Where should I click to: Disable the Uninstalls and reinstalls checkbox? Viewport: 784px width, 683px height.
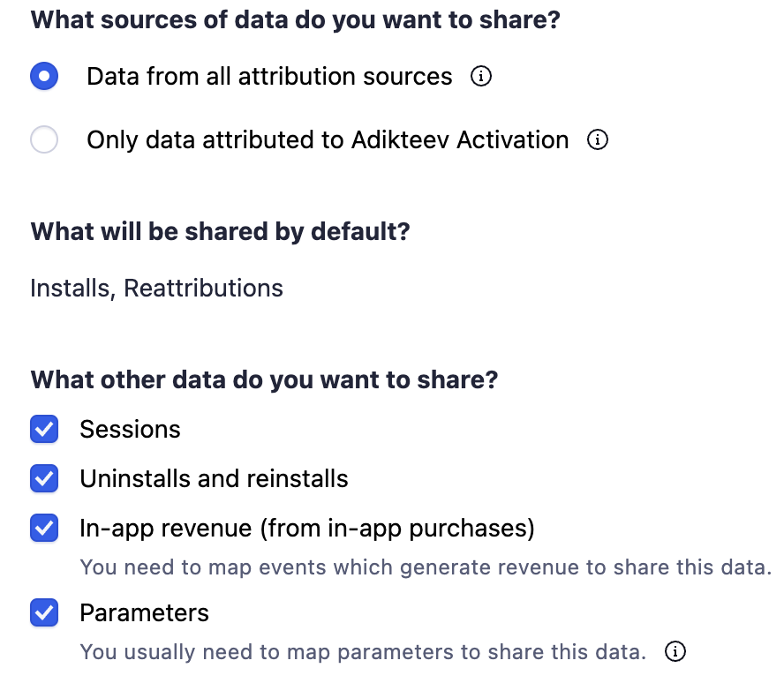44,479
